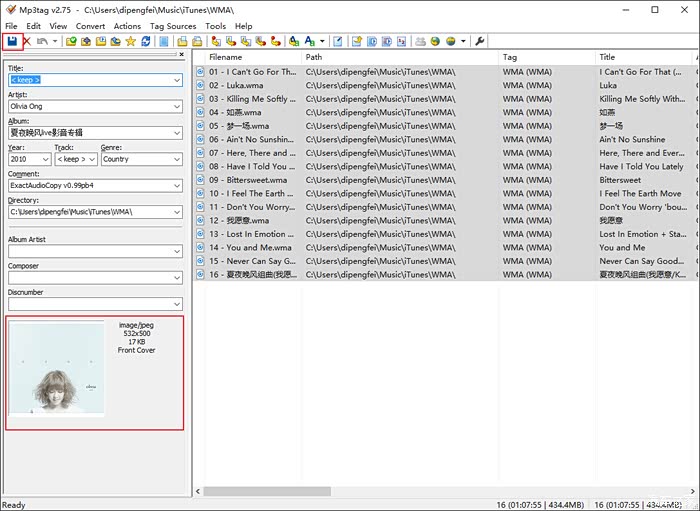Open the Tag Sources menu

[x=173, y=26]
